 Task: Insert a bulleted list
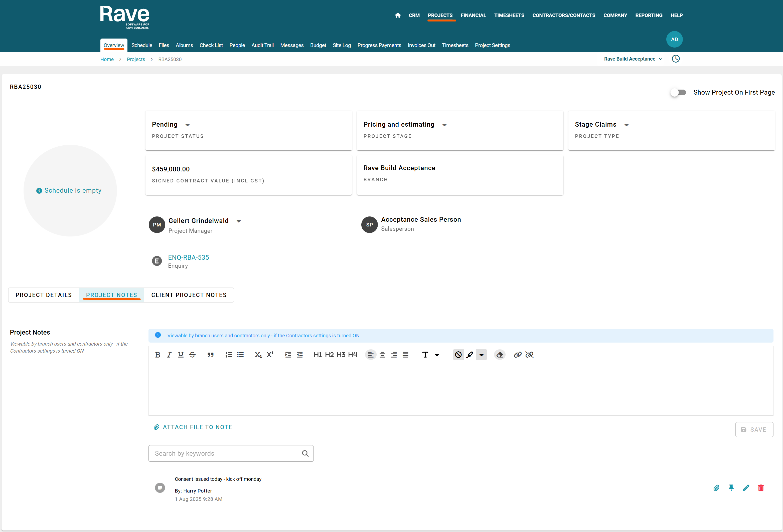pyautogui.click(x=240, y=355)
